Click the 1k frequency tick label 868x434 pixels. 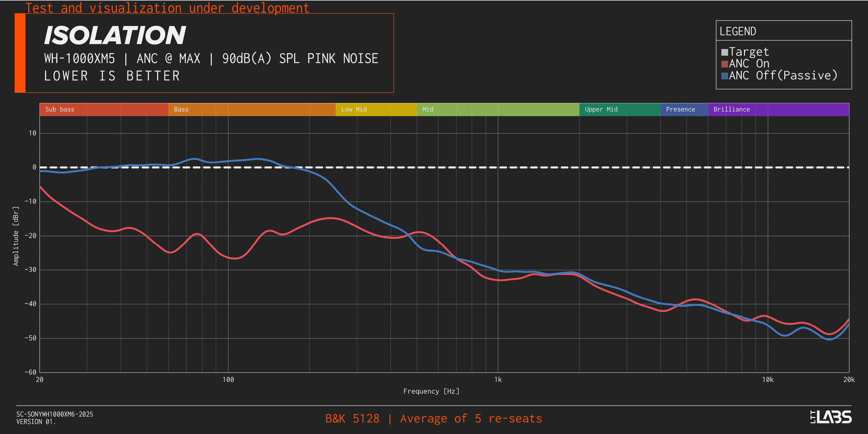[498, 380]
